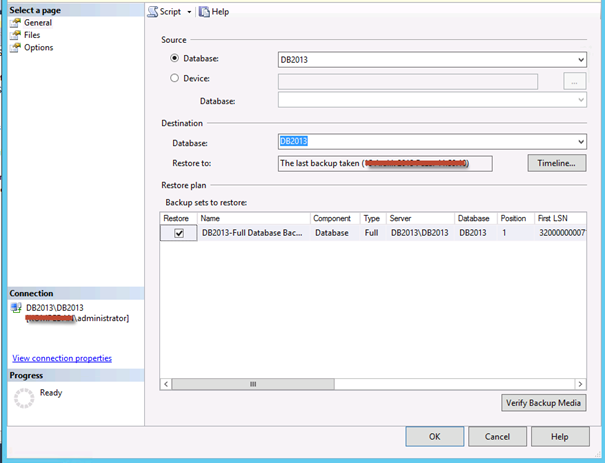Image resolution: width=605 pixels, height=463 pixels.
Task: Open the Script dropdown arrow
Action: [x=188, y=11]
